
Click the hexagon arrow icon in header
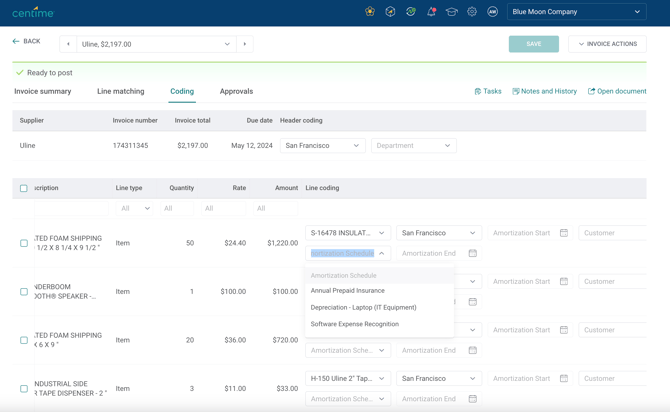(390, 12)
